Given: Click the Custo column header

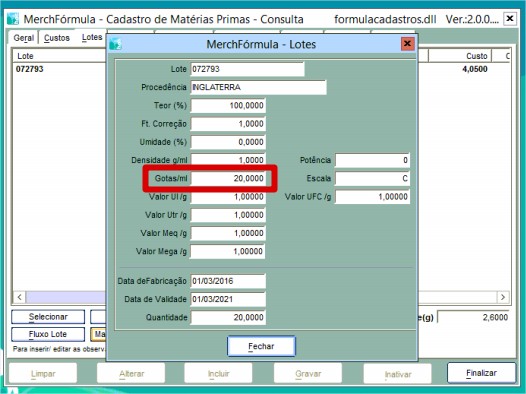Looking at the screenshot, I should [460, 56].
